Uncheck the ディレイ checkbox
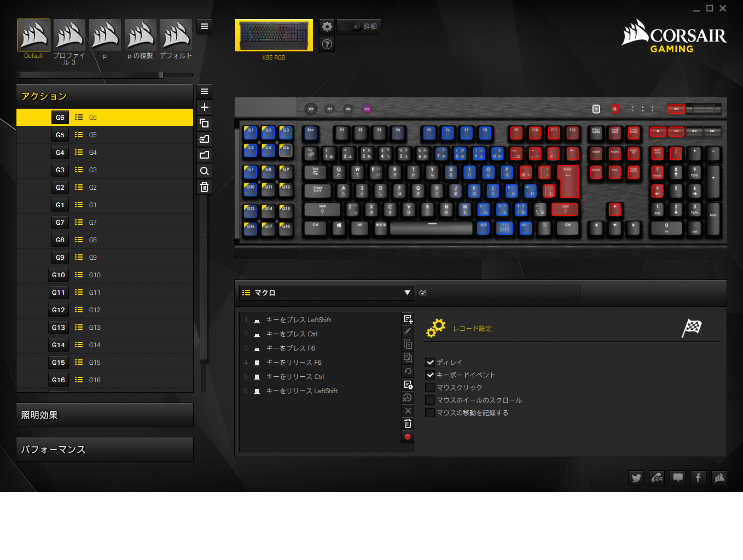The image size is (743, 560). pos(430,362)
